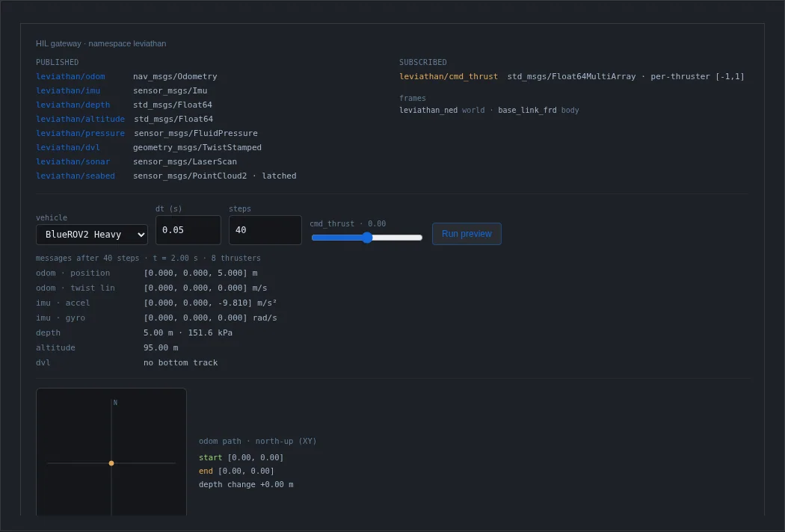Click the imu accel value with -9.810
Image resolution: width=785 pixels, height=532 pixels.
tap(210, 303)
